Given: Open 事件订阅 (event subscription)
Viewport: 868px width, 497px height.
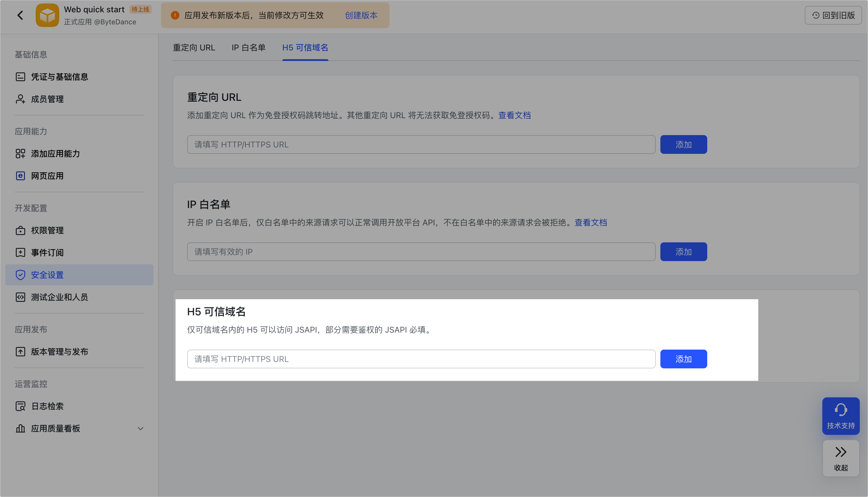Looking at the screenshot, I should pos(47,253).
